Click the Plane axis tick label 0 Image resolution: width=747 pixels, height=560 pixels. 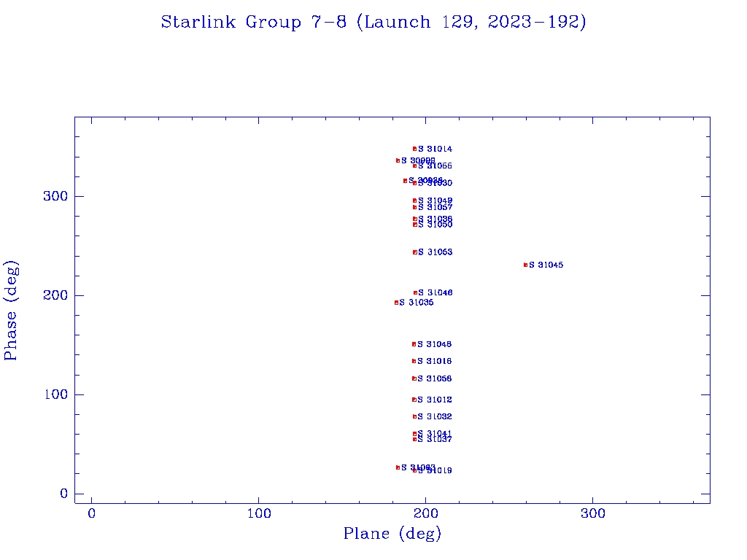point(91,514)
